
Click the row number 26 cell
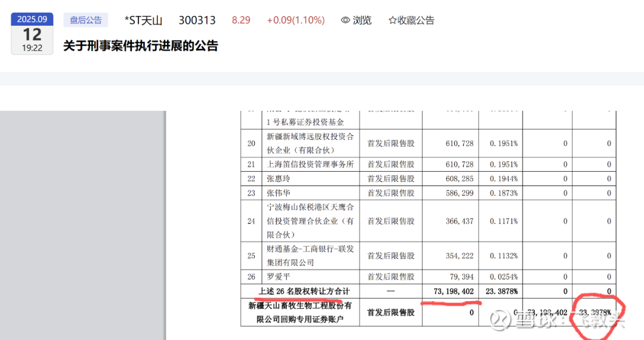click(x=252, y=277)
